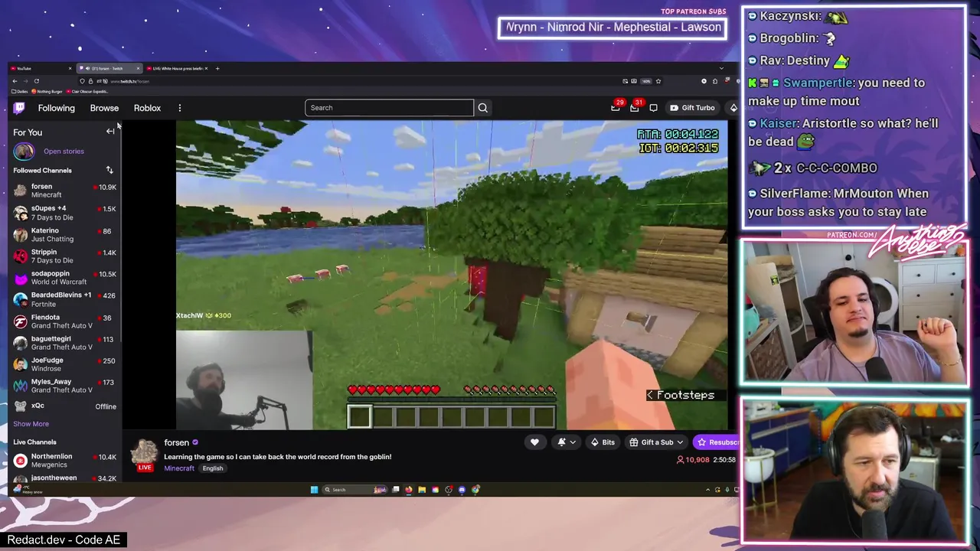
Task: Sort the Followed Channels list
Action: click(x=109, y=170)
